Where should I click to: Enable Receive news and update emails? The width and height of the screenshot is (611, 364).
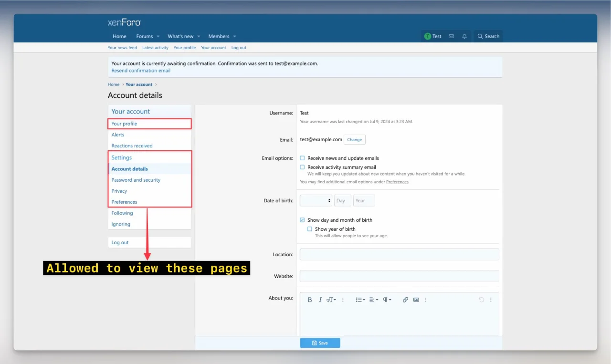coord(302,158)
